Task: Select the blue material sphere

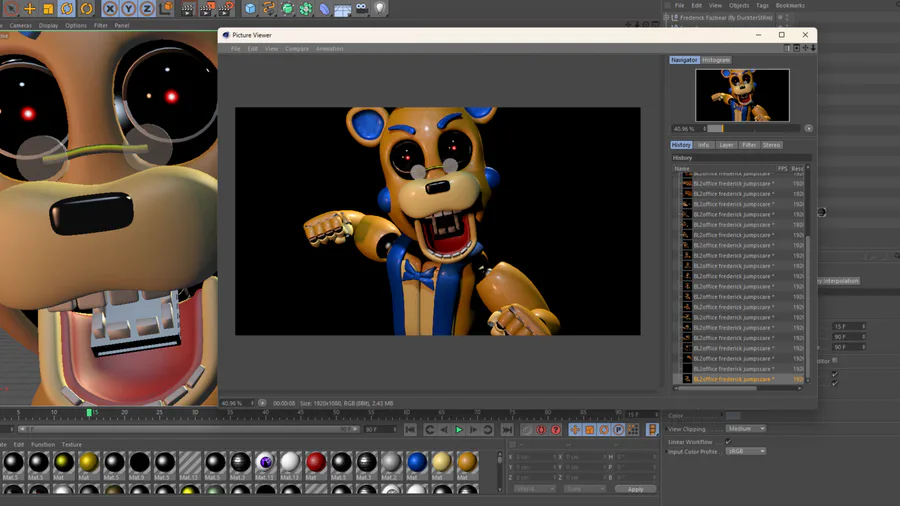Action: coord(417,462)
